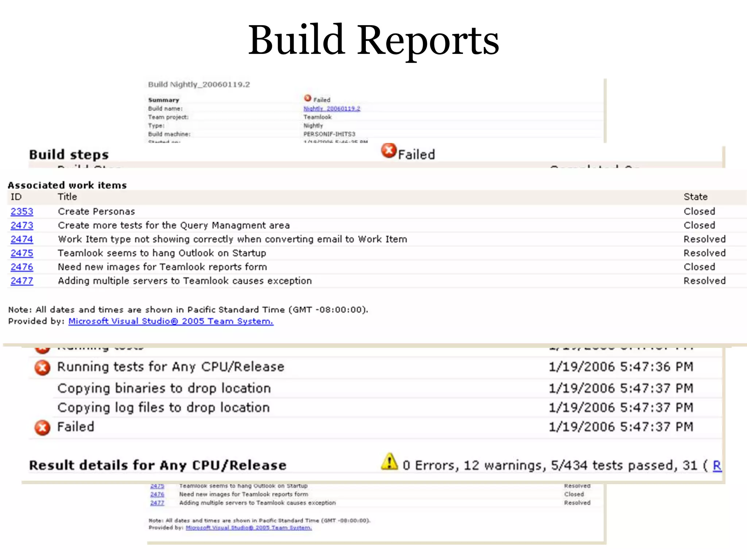Open work item 2353 link
This screenshot has width=747, height=560.
[x=22, y=211]
